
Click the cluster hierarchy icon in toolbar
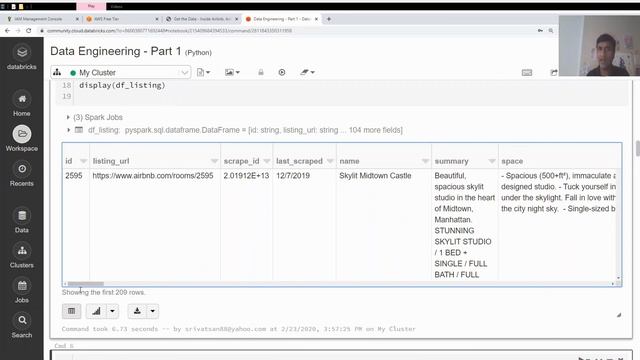point(57,72)
